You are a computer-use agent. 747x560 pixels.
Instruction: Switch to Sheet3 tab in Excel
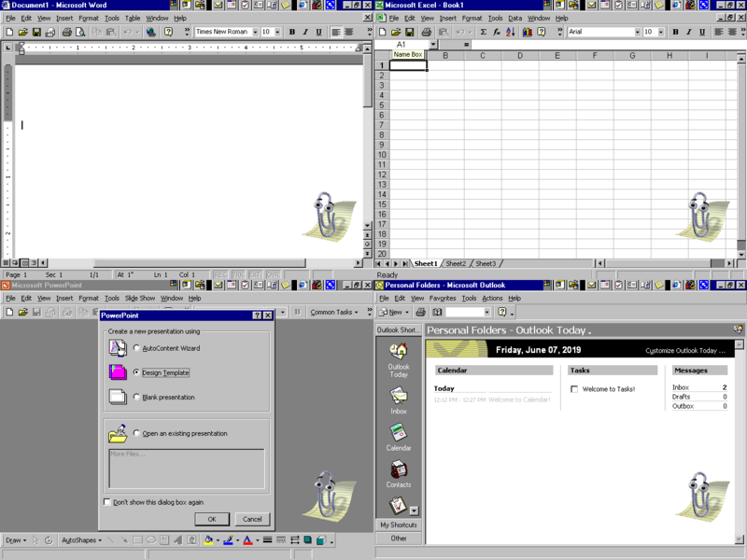(486, 263)
